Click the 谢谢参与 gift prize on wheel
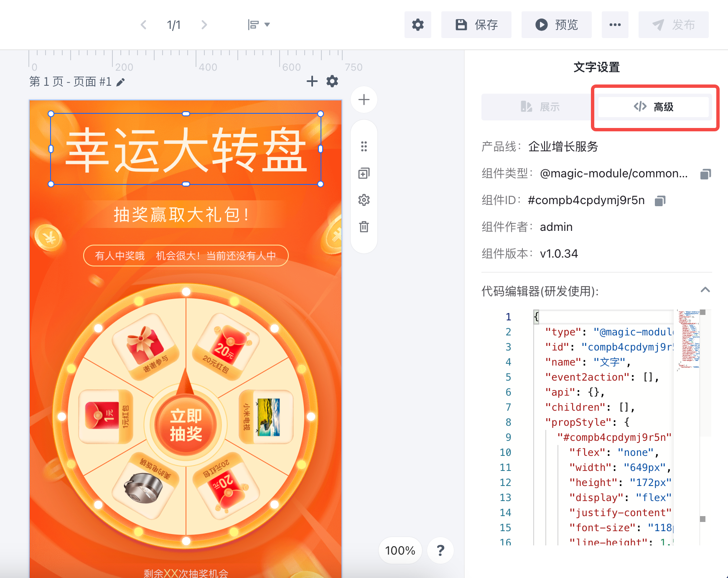This screenshot has width=728, height=578. coord(146,347)
